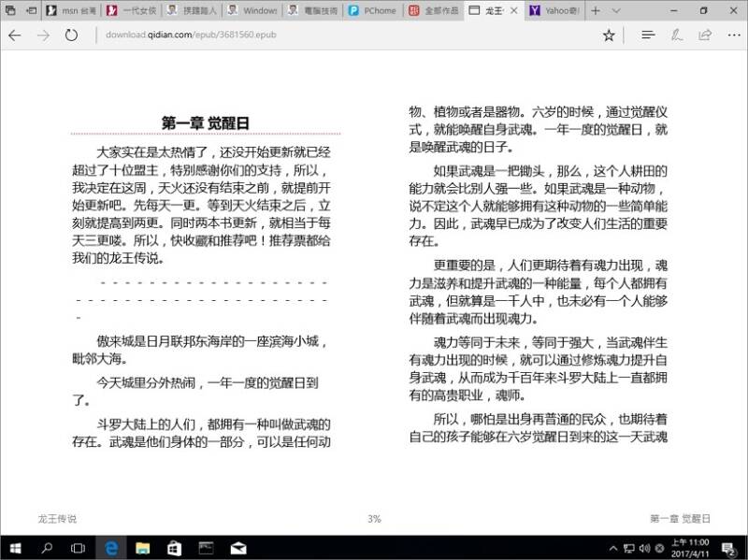
Task: Open File Explorer from the taskbar
Action: [142, 549]
